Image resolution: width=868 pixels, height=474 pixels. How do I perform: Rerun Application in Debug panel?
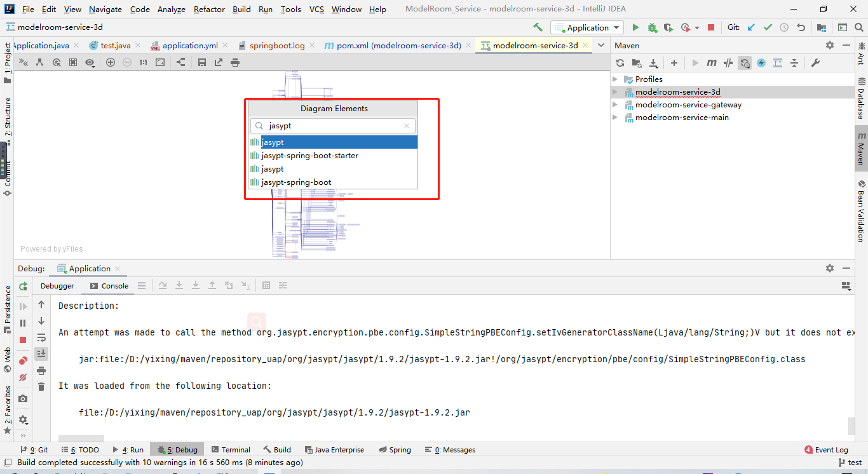click(x=23, y=287)
